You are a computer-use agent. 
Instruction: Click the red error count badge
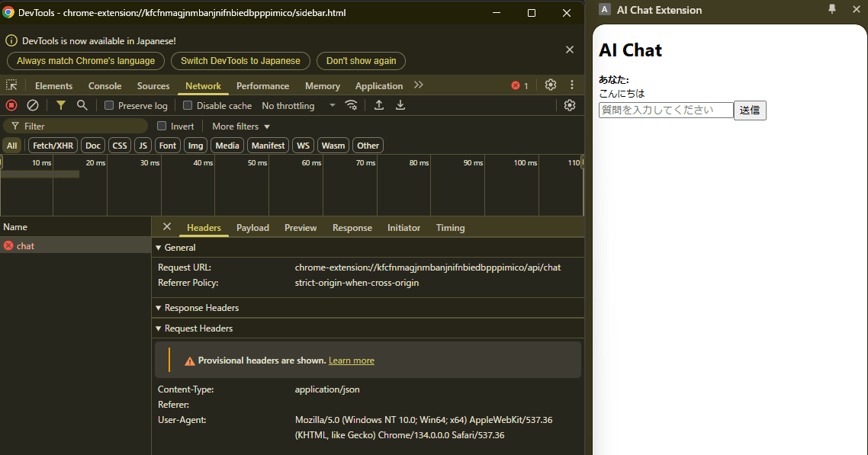click(x=519, y=85)
